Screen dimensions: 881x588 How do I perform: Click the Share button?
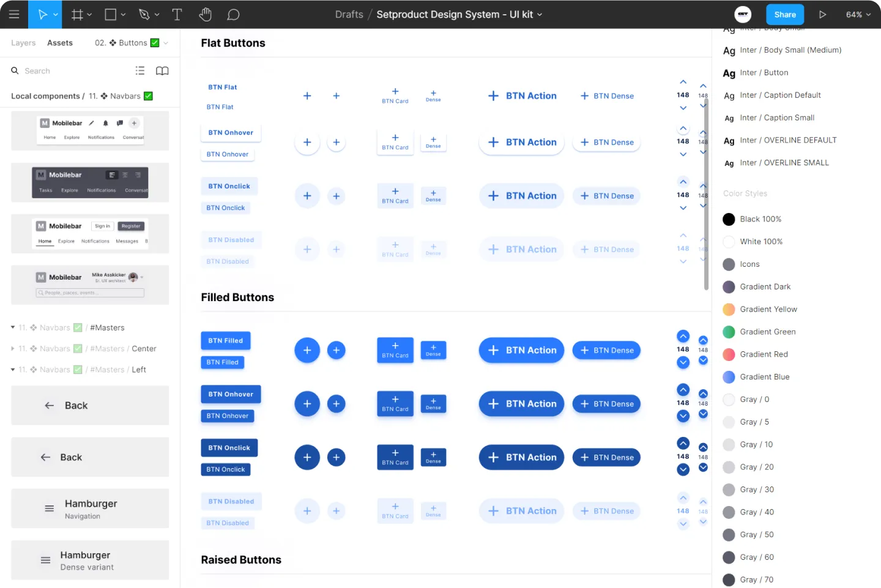pyautogui.click(x=784, y=14)
